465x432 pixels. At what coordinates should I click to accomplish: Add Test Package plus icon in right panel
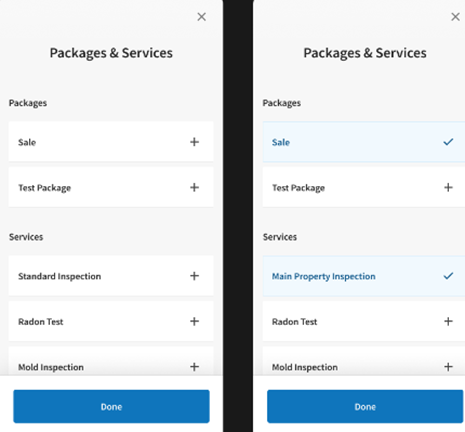(448, 187)
